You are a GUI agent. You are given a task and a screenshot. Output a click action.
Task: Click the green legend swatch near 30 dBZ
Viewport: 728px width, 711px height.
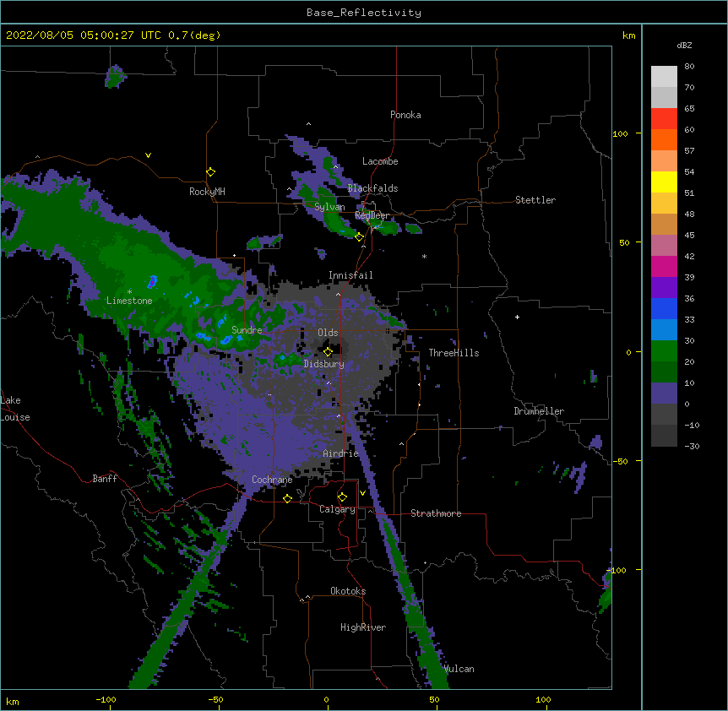(664, 351)
